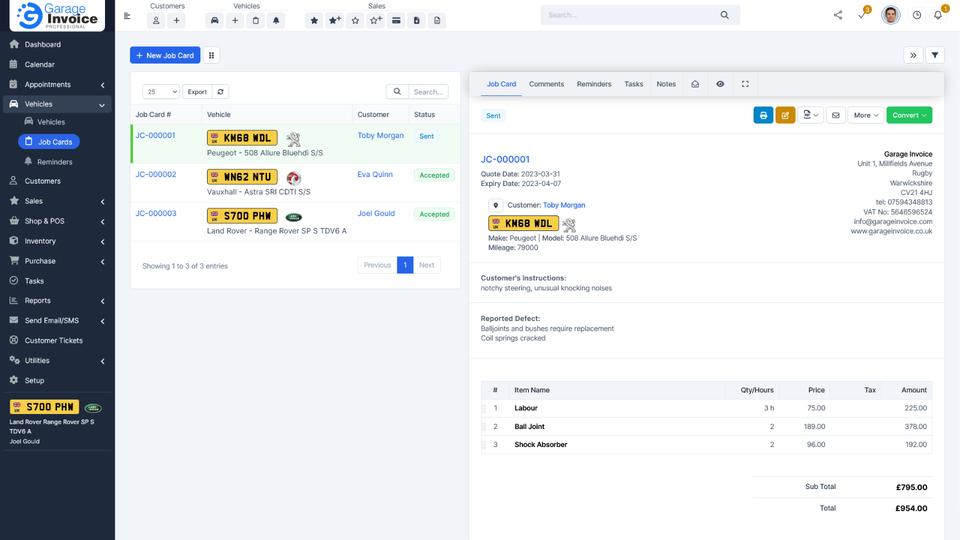
Task: Click the New Job Card button
Action: (165, 55)
